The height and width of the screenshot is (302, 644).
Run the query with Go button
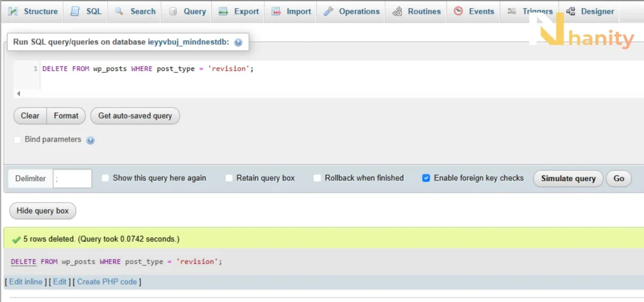point(619,179)
